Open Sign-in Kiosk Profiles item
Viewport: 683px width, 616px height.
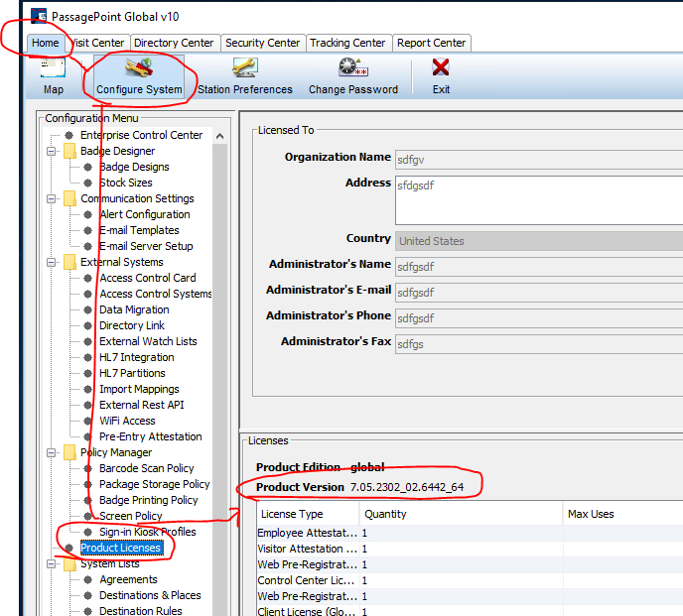(148, 532)
